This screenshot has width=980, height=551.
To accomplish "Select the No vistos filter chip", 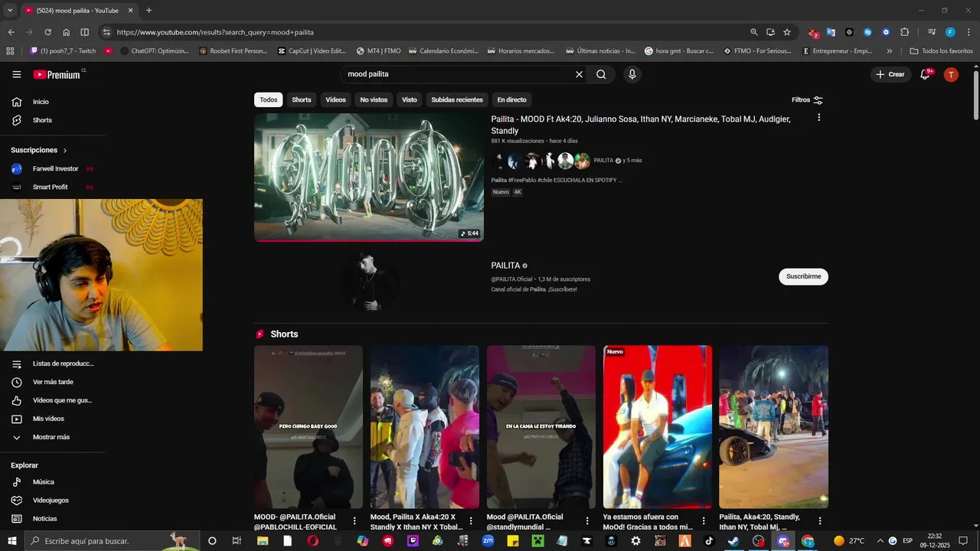I will [x=374, y=99].
